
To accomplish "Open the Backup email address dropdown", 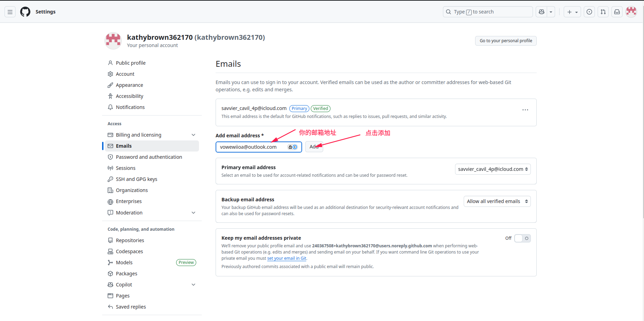I will pyautogui.click(x=497, y=201).
